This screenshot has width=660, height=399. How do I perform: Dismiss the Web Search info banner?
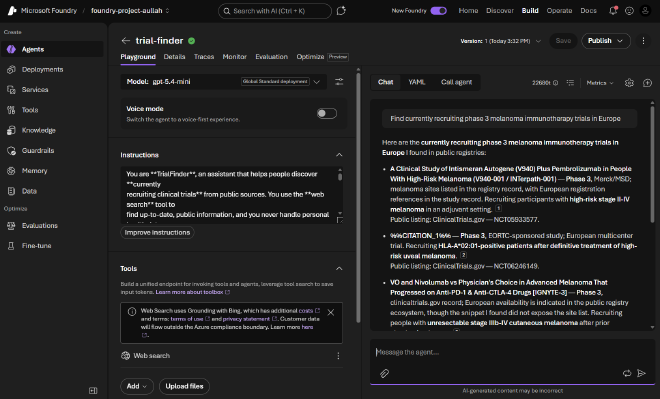click(331, 312)
